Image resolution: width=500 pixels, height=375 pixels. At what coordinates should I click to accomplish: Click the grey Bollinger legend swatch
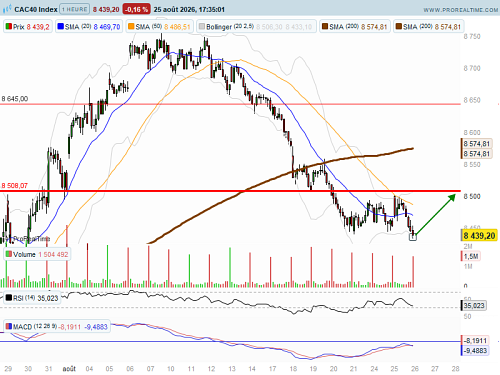point(202,26)
